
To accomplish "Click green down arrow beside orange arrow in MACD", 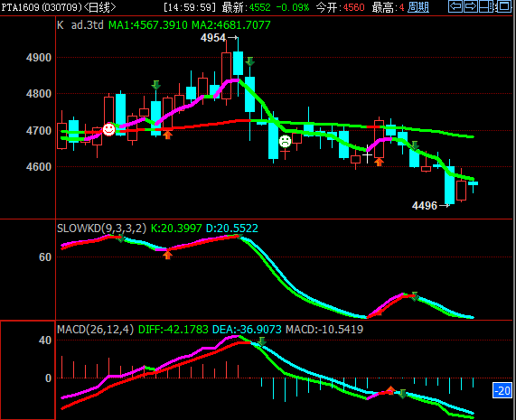I will pyautogui.click(x=402, y=394).
